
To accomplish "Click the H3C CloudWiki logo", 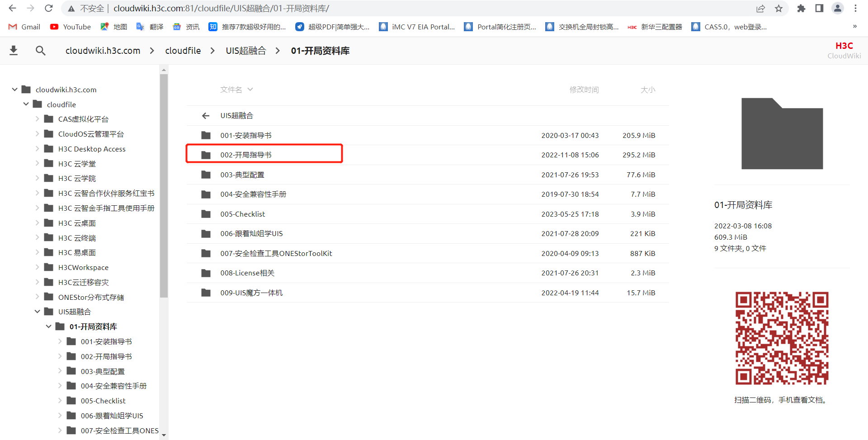I will [x=844, y=50].
